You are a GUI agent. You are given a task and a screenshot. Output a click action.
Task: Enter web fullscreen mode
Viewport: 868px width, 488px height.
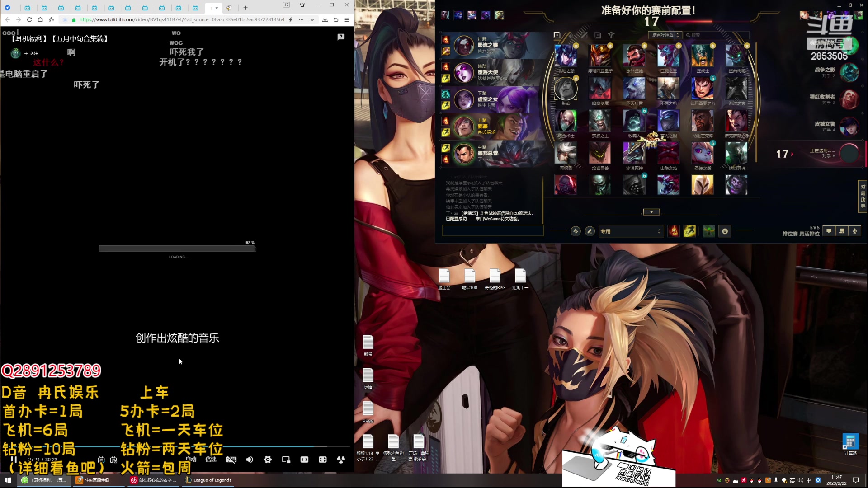pyautogui.click(x=323, y=460)
